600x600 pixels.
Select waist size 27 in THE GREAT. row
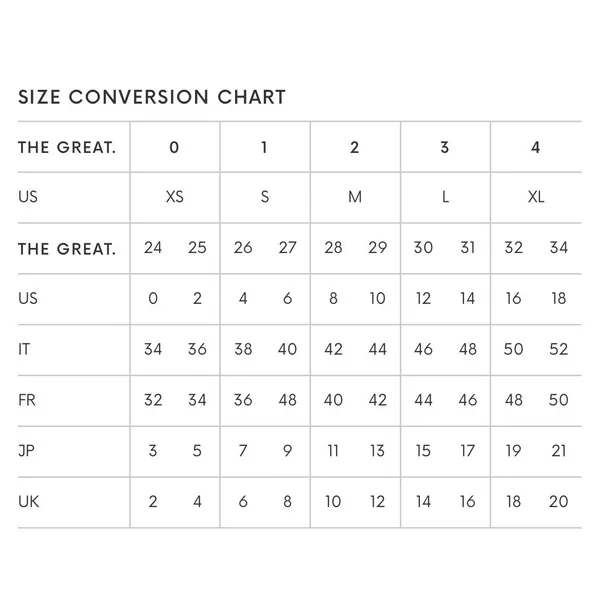[287, 248]
